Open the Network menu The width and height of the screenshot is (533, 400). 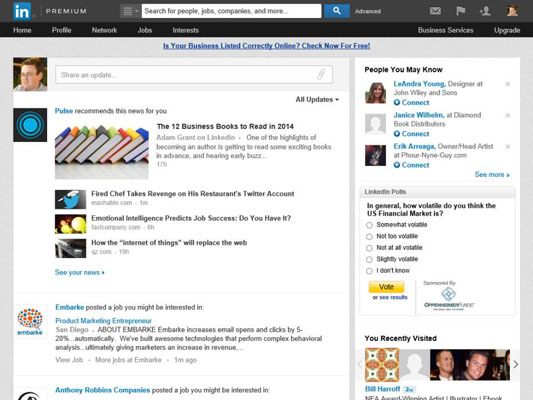click(x=104, y=30)
